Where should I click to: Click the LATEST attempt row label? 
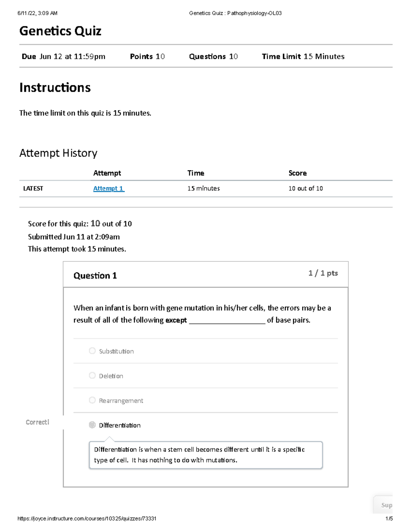pyautogui.click(x=33, y=188)
